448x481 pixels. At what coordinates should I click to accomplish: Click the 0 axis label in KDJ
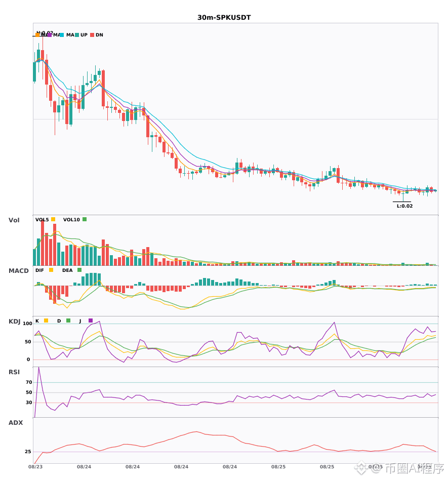point(28,359)
